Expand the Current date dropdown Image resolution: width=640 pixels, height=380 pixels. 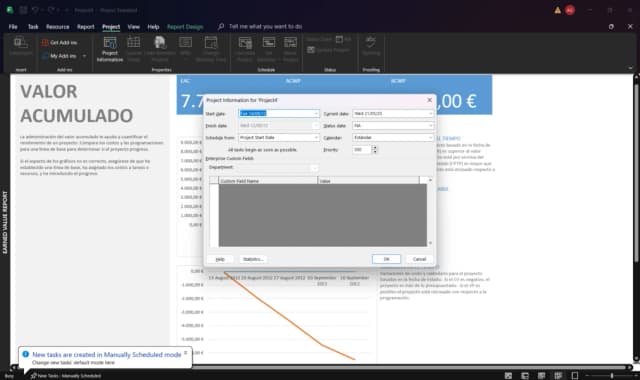point(431,113)
